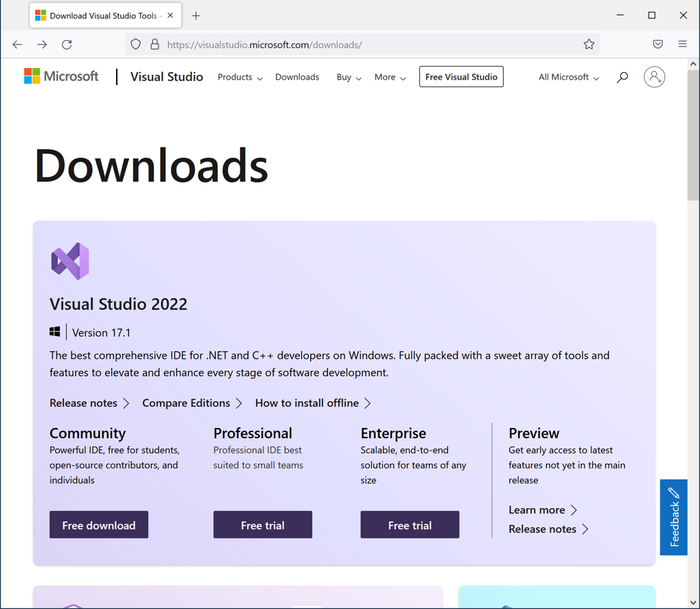
Task: Click the Free Visual Studio button
Action: coord(461,77)
